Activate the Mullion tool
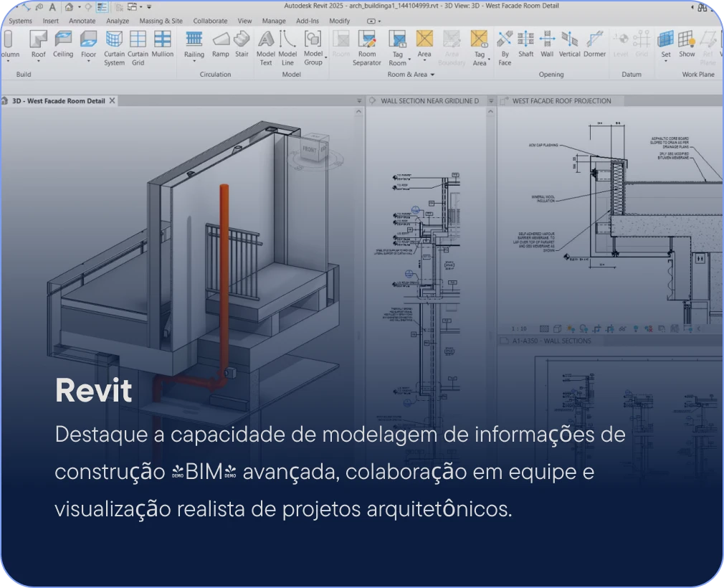The image size is (724, 588). (163, 44)
